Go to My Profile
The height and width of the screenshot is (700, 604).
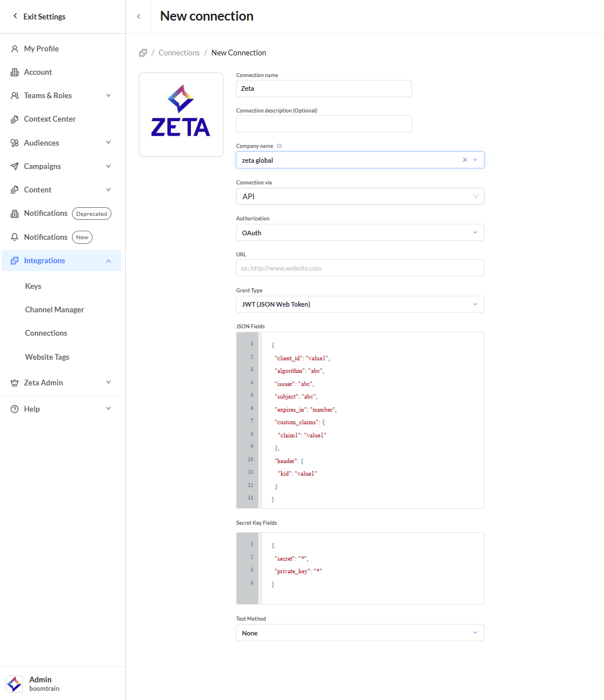(41, 49)
